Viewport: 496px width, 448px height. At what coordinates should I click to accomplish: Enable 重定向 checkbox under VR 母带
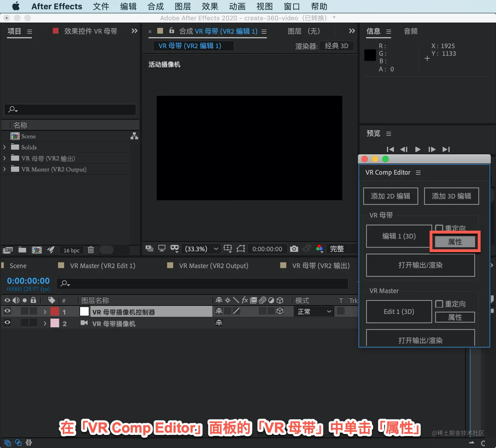[x=439, y=228]
